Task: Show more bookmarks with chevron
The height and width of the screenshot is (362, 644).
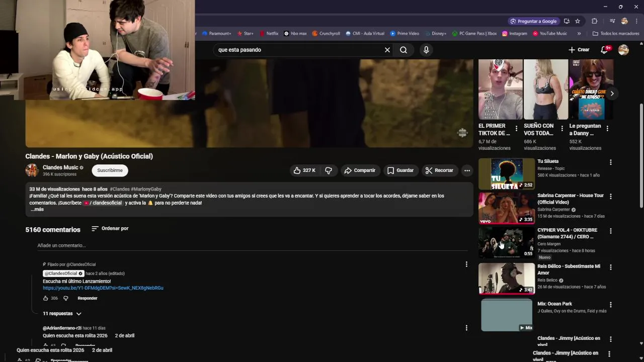Action: (x=579, y=34)
